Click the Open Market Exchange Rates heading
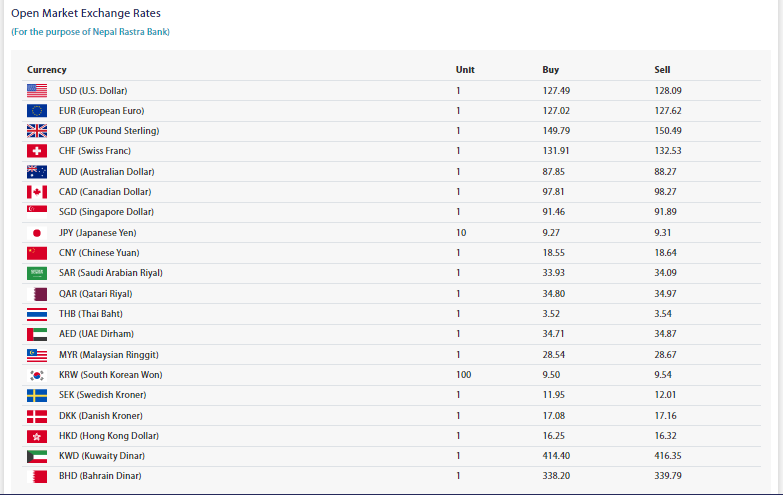The width and height of the screenshot is (783, 495). pyautogui.click(x=85, y=13)
